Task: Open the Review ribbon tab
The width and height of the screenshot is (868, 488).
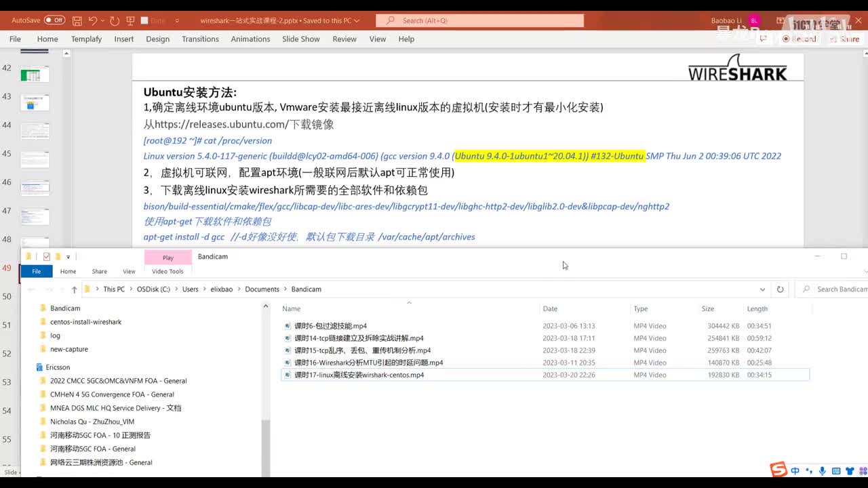Action: [344, 39]
